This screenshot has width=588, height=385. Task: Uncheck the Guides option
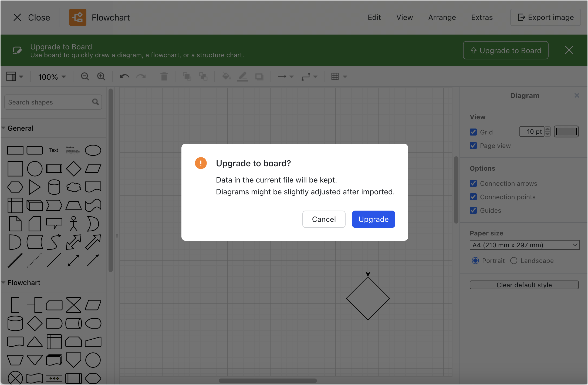click(x=473, y=210)
